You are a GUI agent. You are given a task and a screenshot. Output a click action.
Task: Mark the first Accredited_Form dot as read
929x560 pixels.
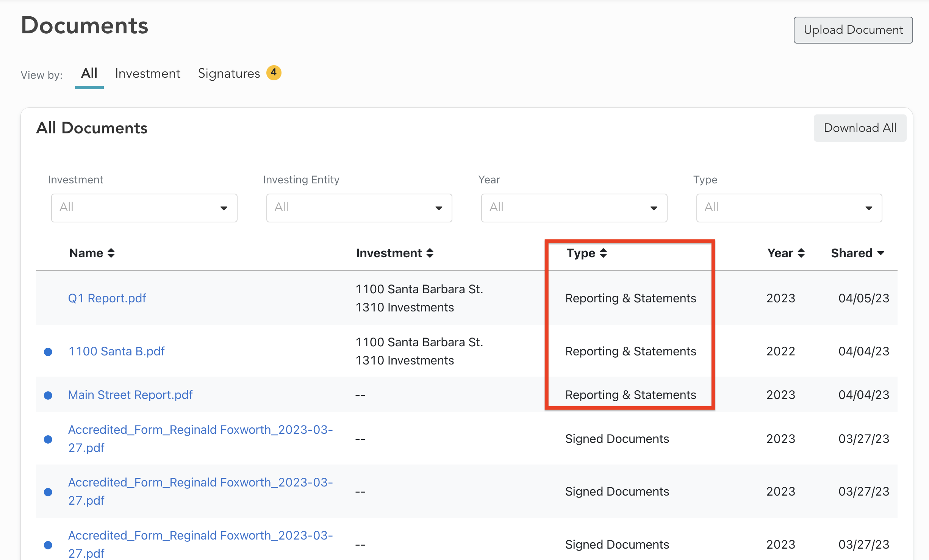48,439
